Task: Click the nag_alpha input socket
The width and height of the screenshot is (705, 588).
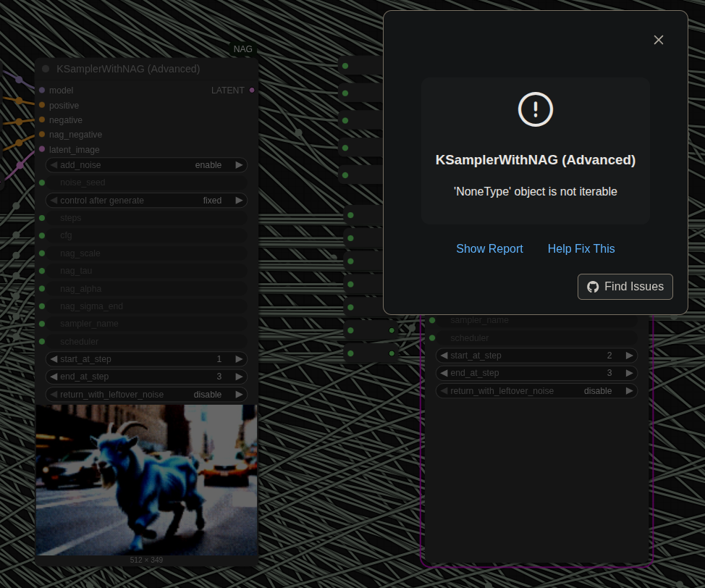Action: [42, 289]
